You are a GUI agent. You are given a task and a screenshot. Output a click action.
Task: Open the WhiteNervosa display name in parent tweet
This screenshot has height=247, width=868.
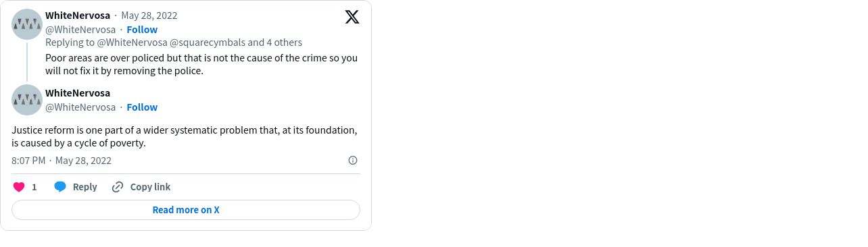pos(78,16)
